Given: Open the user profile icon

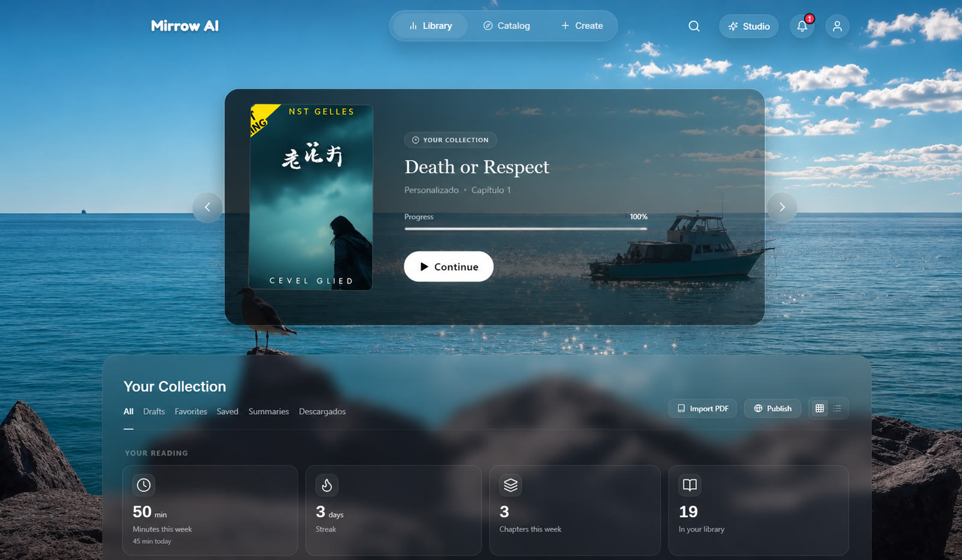Looking at the screenshot, I should (837, 26).
